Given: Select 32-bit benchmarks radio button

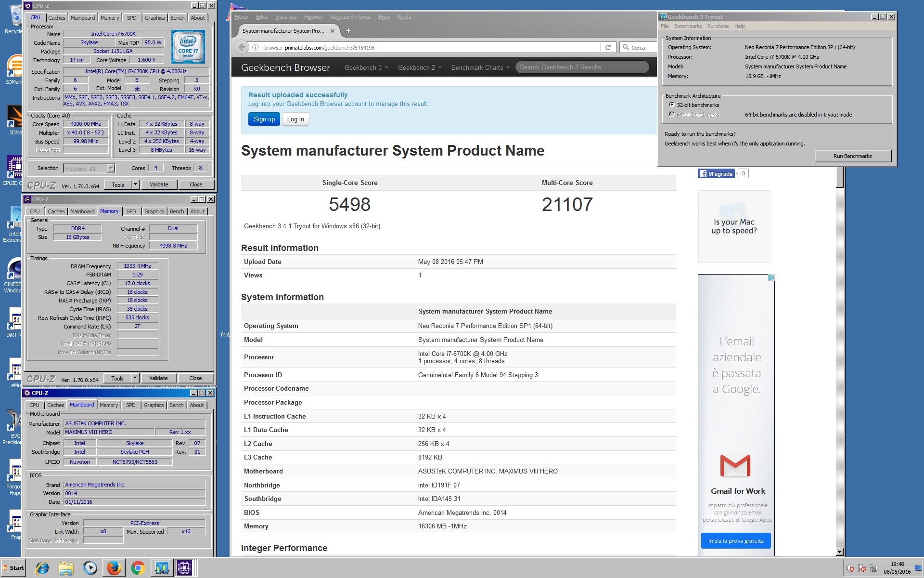Looking at the screenshot, I should pos(672,105).
